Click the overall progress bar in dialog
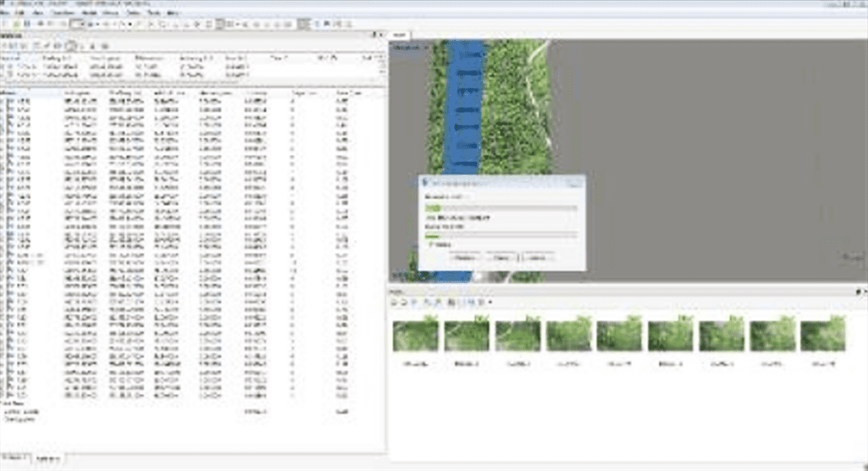This screenshot has width=868, height=471. (501, 207)
